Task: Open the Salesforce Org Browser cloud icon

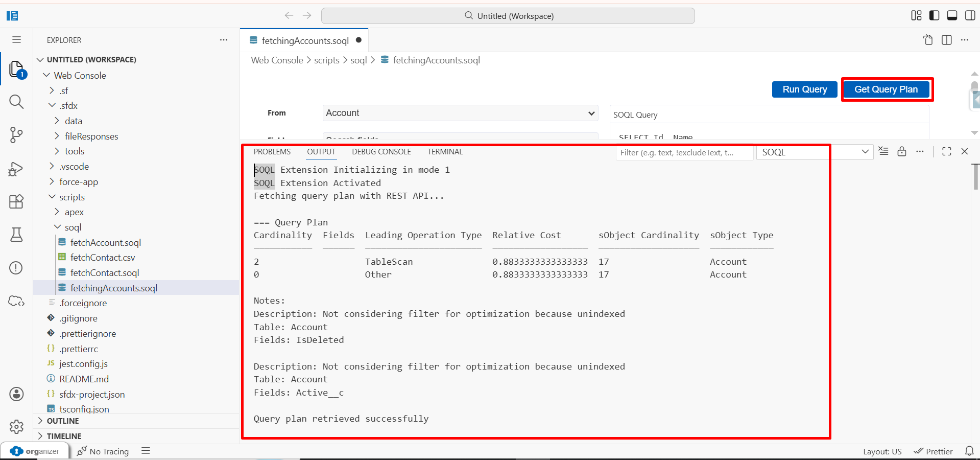Action: coord(16,301)
